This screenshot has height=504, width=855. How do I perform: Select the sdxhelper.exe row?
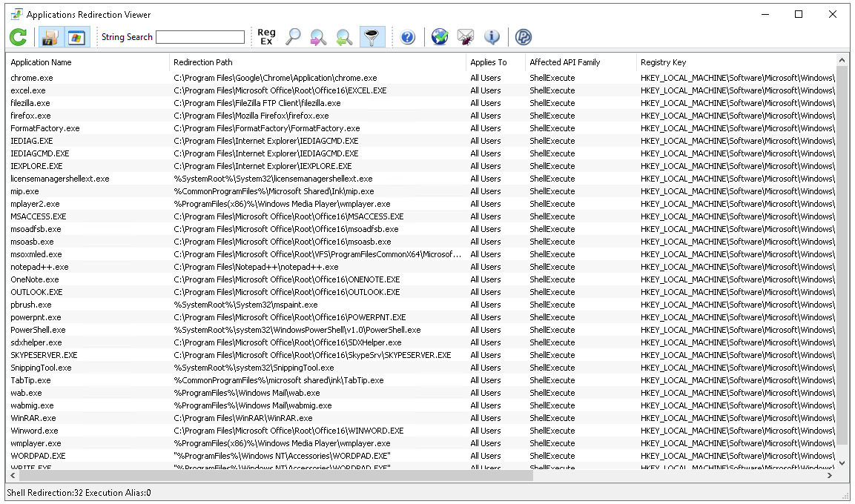pos(420,342)
